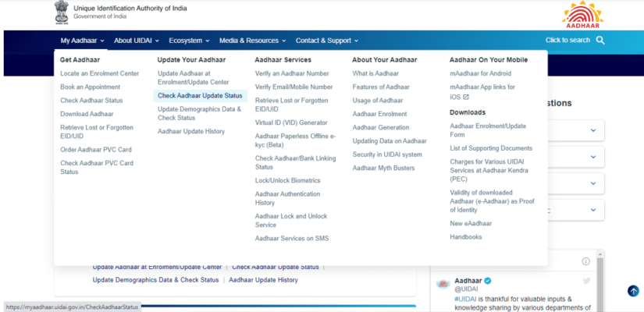Image resolution: width=644 pixels, height=312 pixels.
Task: Open the Aadhaar Myth Busters link
Action: pos(383,168)
